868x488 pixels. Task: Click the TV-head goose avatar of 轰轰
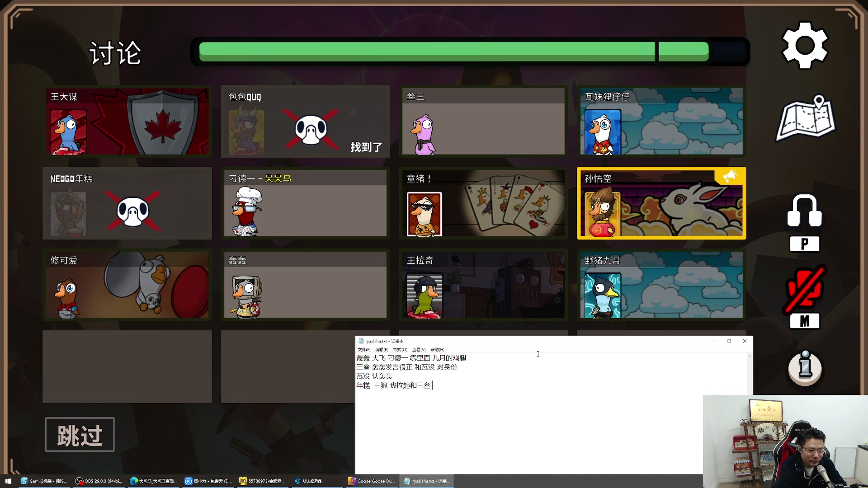[246, 296]
